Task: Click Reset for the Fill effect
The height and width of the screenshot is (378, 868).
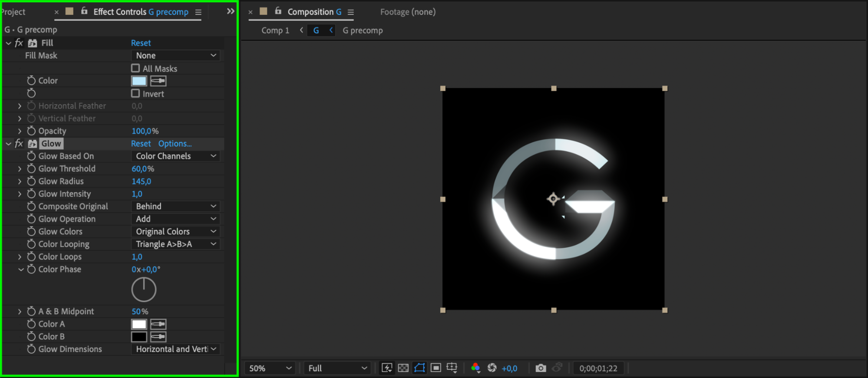Action: pyautogui.click(x=141, y=43)
